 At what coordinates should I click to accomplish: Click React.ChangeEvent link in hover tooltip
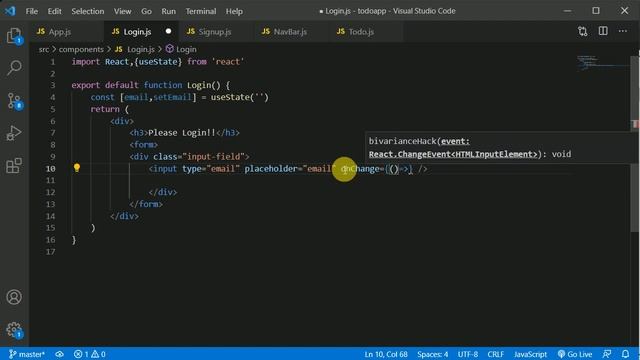pyautogui.click(x=453, y=154)
